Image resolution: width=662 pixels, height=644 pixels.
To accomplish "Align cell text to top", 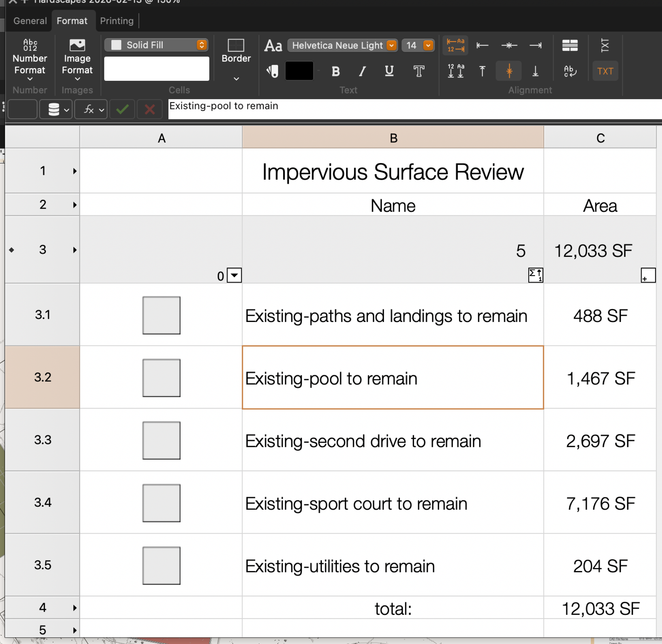I will point(482,71).
